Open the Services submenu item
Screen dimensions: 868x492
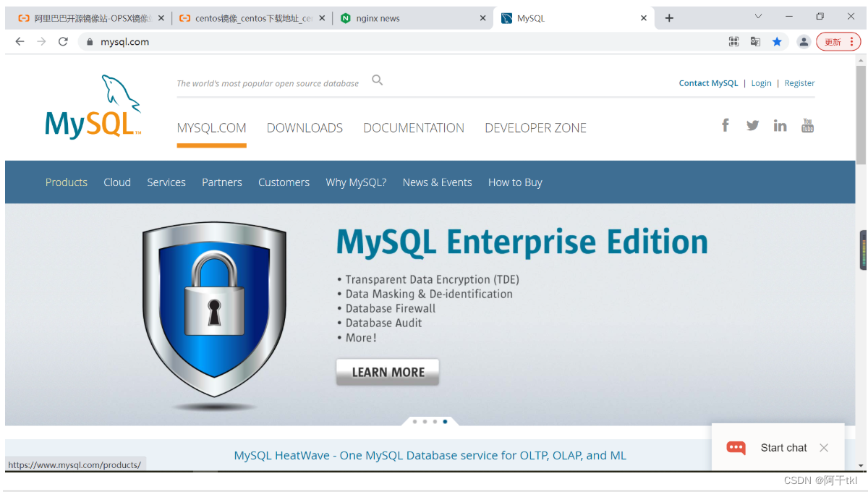[166, 182]
